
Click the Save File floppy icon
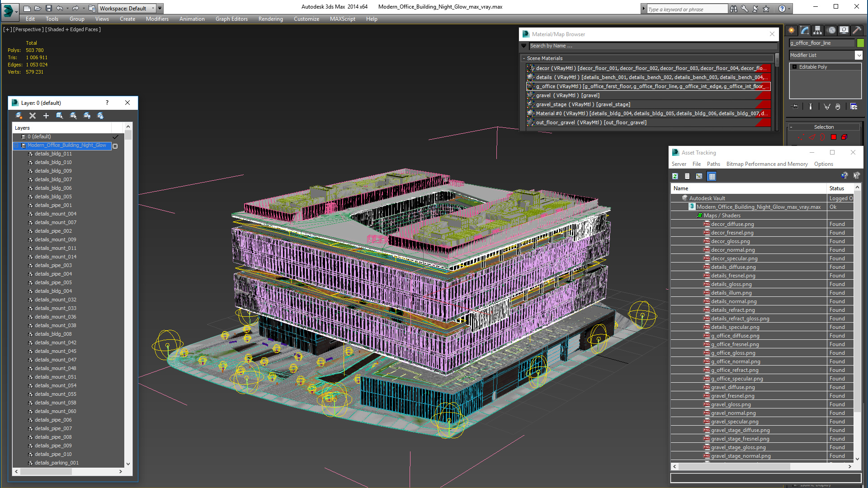[x=49, y=8]
